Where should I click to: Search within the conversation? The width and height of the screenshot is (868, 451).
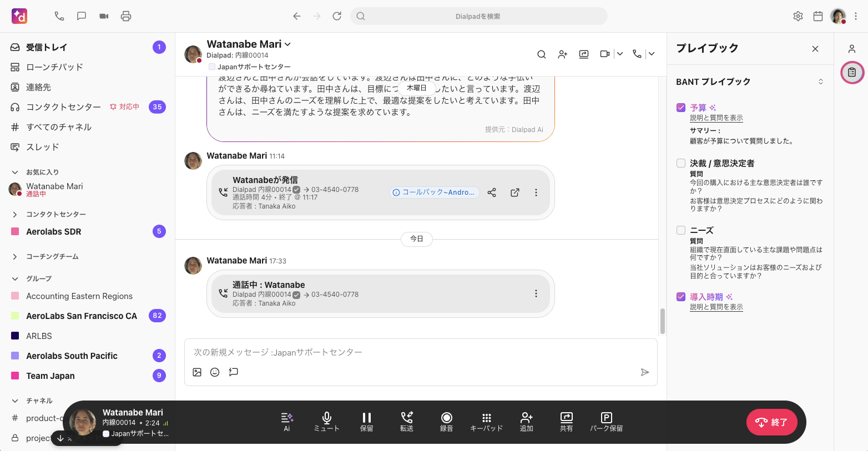coord(541,54)
